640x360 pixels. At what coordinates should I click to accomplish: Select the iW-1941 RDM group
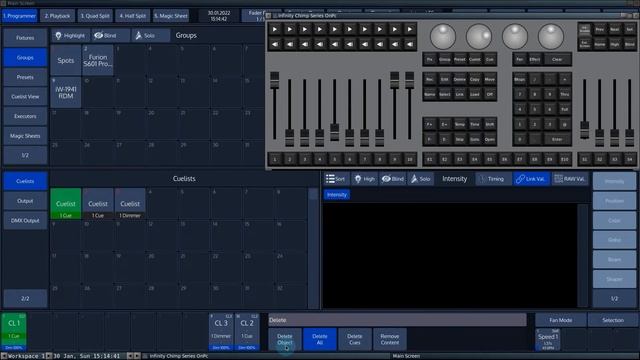point(66,92)
